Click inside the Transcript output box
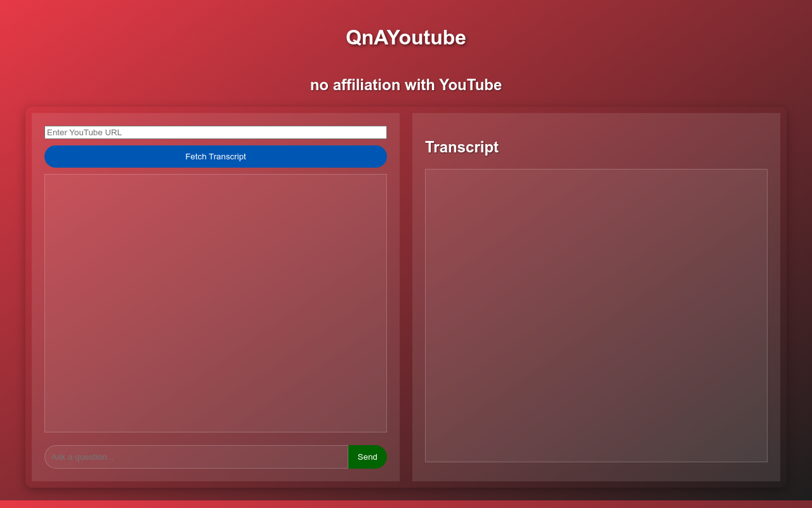 click(x=596, y=316)
